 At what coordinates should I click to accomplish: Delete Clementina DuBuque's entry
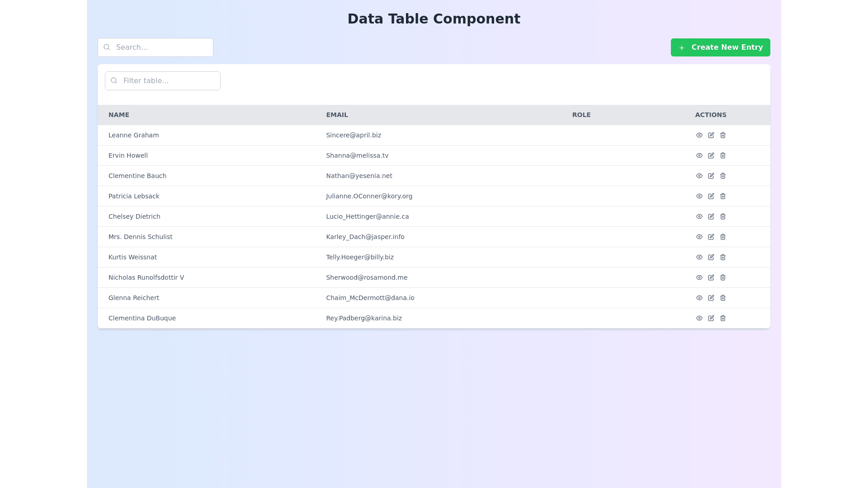click(722, 318)
